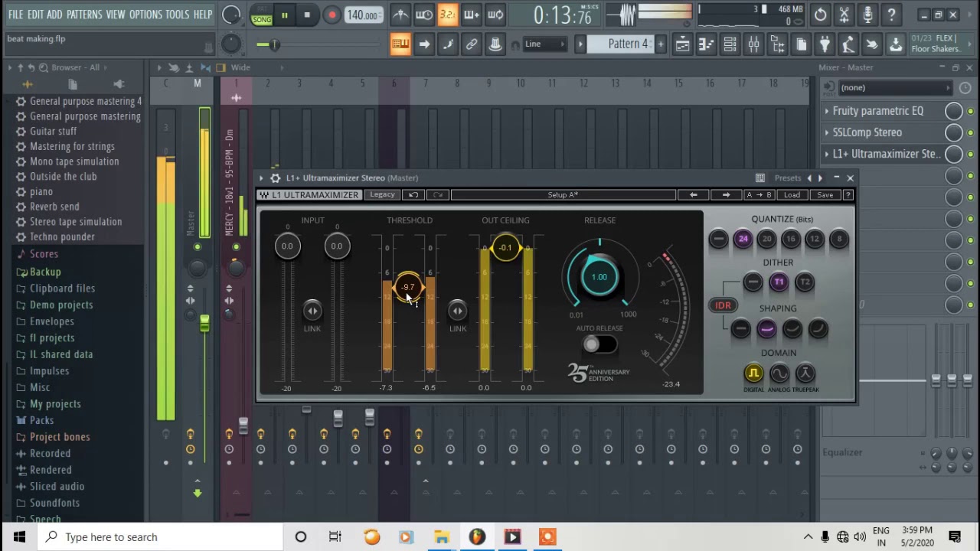Click the Out Ceiling handle showing -0.1
Viewport: 980px width, 551px height.
tap(505, 248)
